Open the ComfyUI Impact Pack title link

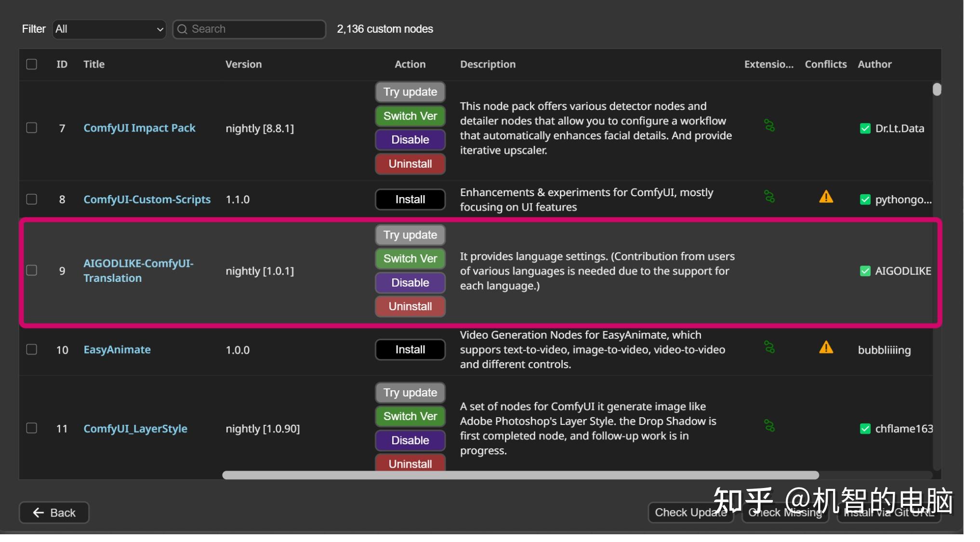tap(139, 128)
